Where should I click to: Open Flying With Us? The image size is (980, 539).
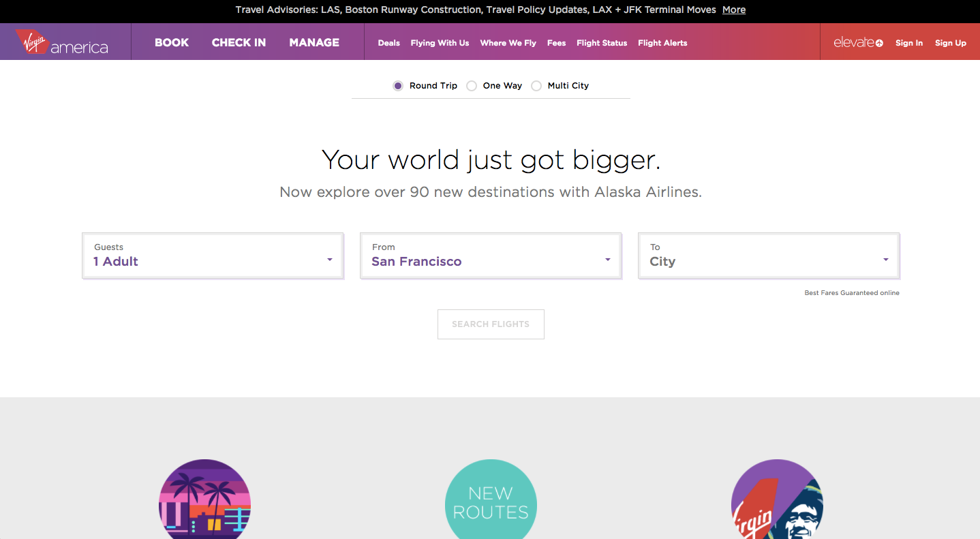(x=440, y=43)
